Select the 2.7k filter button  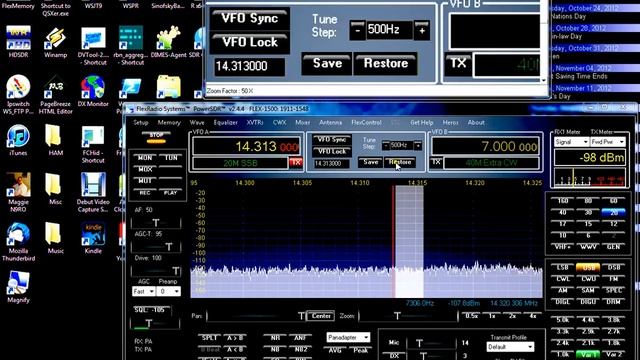(613, 331)
